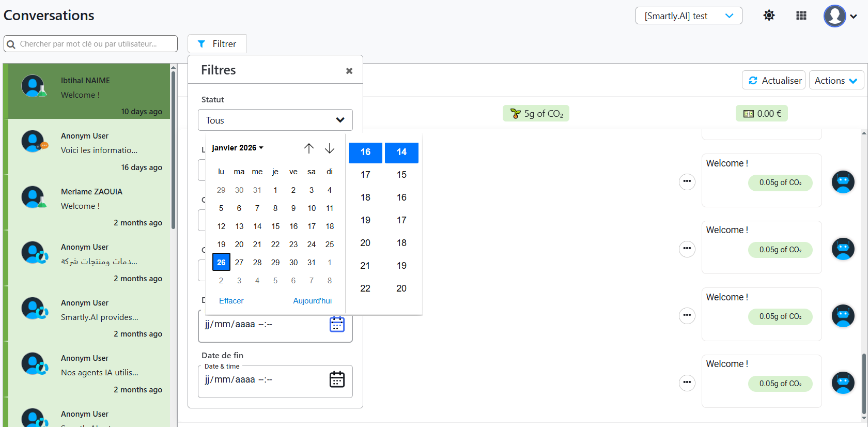The image size is (868, 427).
Task: Open the apps grid menu
Action: point(801,16)
